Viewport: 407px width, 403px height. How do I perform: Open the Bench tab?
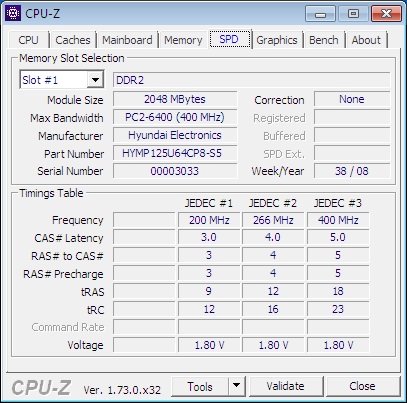(x=324, y=40)
